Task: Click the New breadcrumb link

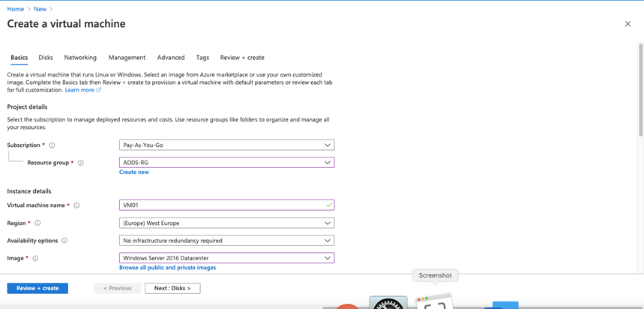Action: [40, 9]
